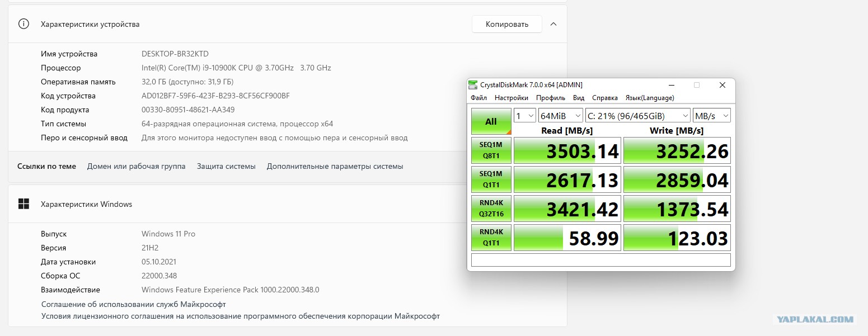Select the device name DESKTOP-BR32KTD
The height and width of the screenshot is (336, 868).
175,54
